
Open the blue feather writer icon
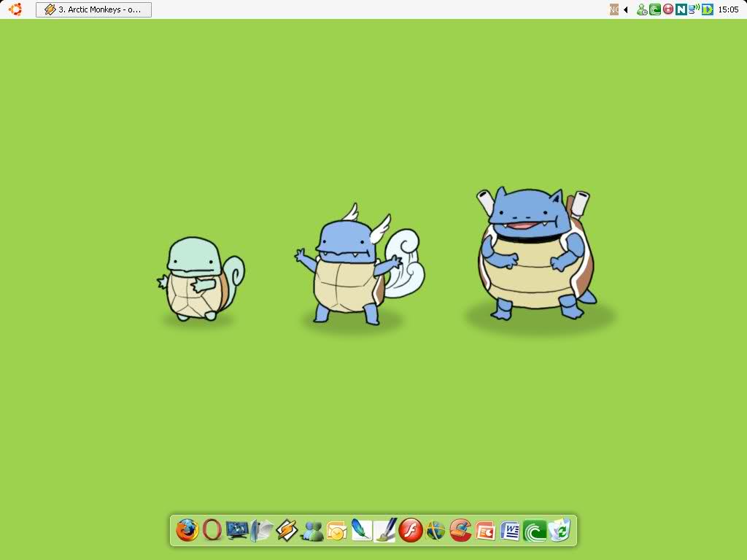361,530
